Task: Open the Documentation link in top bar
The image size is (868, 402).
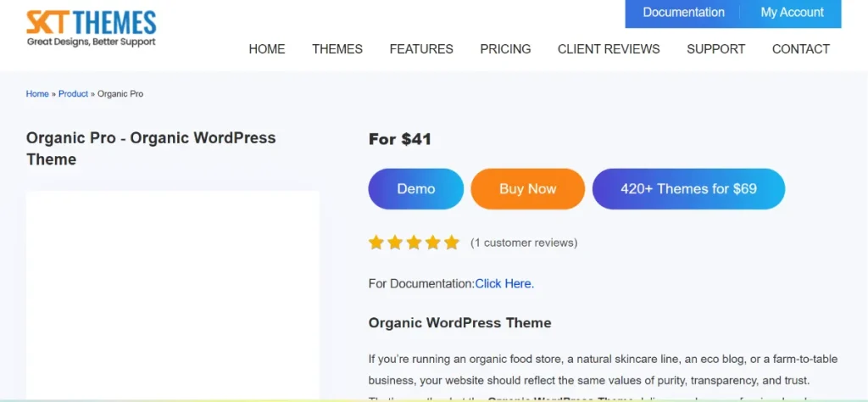Action: (683, 12)
